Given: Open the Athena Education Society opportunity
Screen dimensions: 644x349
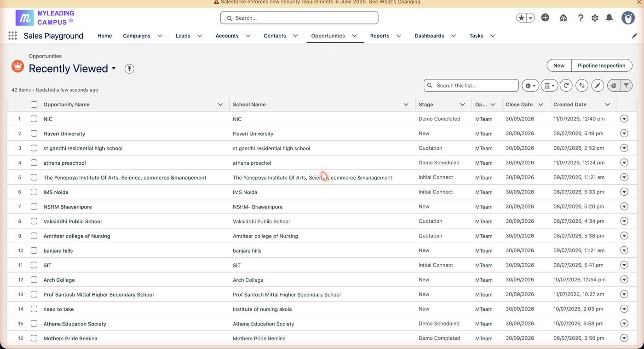Looking at the screenshot, I should [75, 324].
